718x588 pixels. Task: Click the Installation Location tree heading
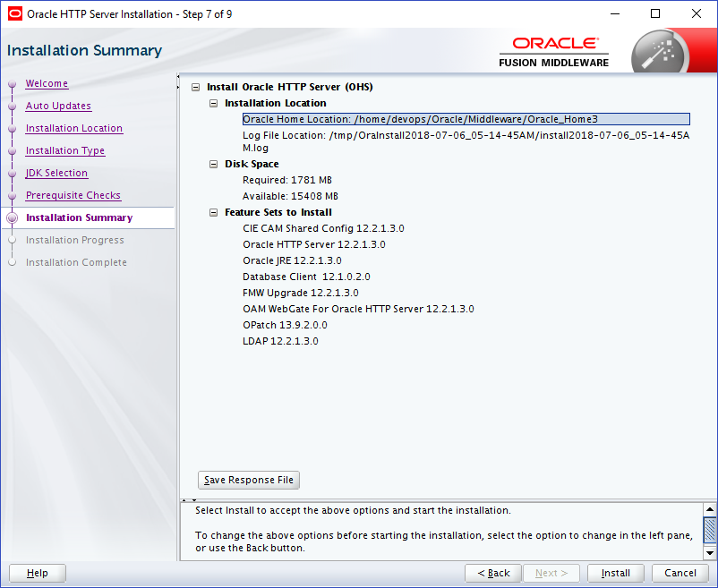tap(275, 103)
